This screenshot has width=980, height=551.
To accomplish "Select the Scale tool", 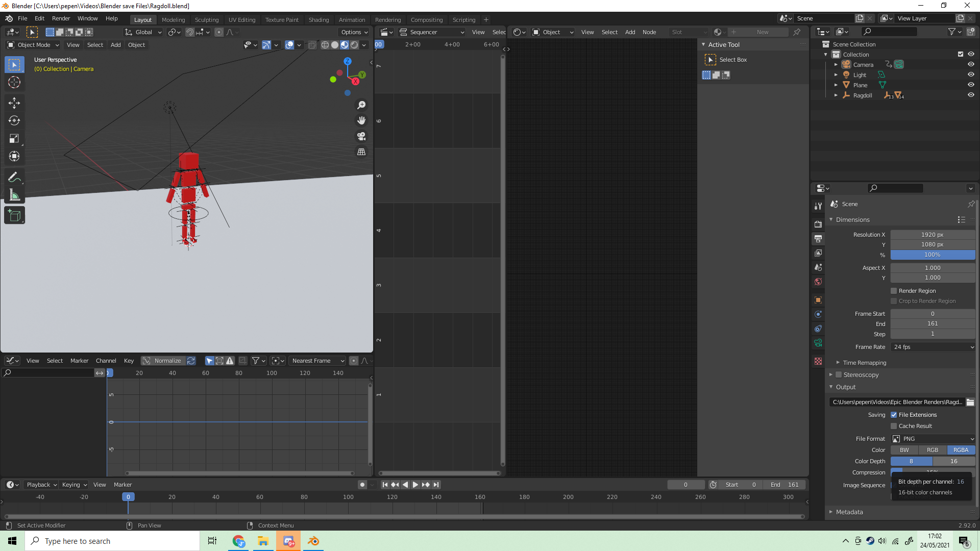I will pyautogui.click(x=14, y=138).
